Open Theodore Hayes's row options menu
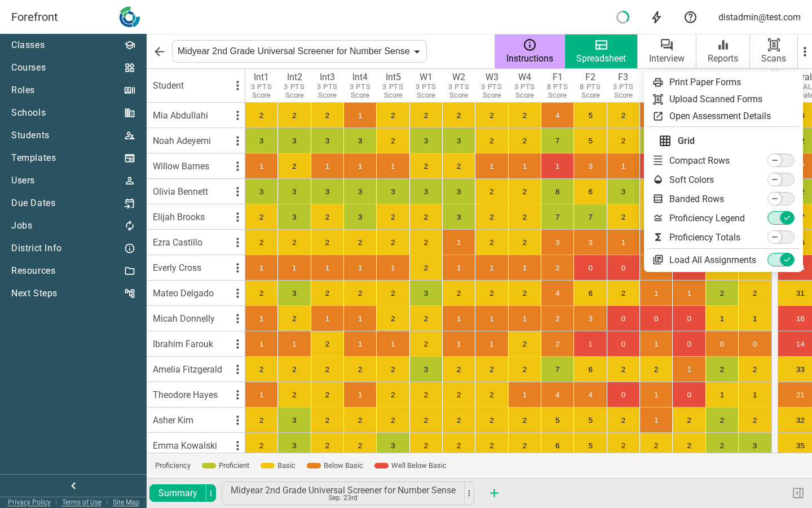Screen dimensions: 812x508 point(237,395)
